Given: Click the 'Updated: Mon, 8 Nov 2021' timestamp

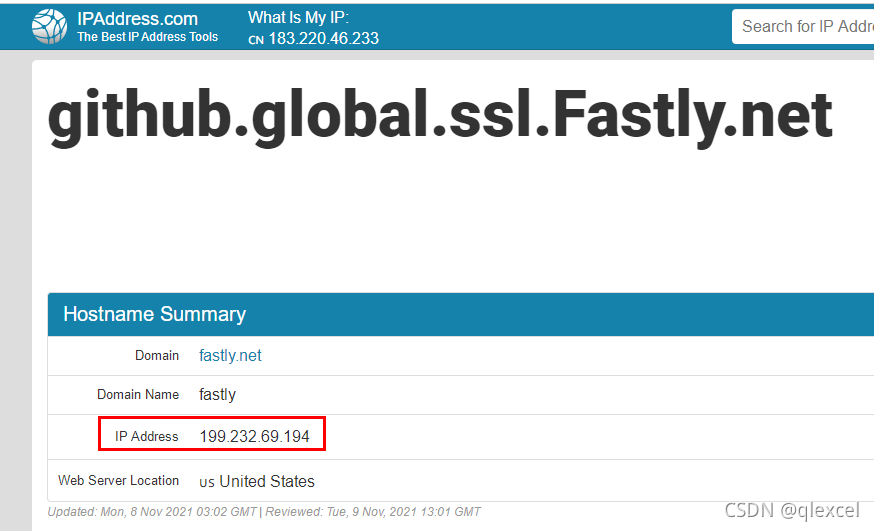Looking at the screenshot, I should (x=152, y=511).
